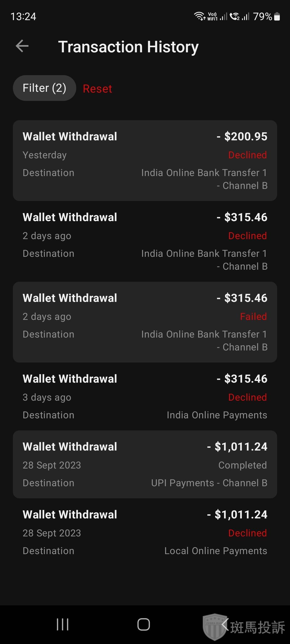Tap the UPI Payments - Channel B destination
290x644 pixels.
(x=209, y=483)
